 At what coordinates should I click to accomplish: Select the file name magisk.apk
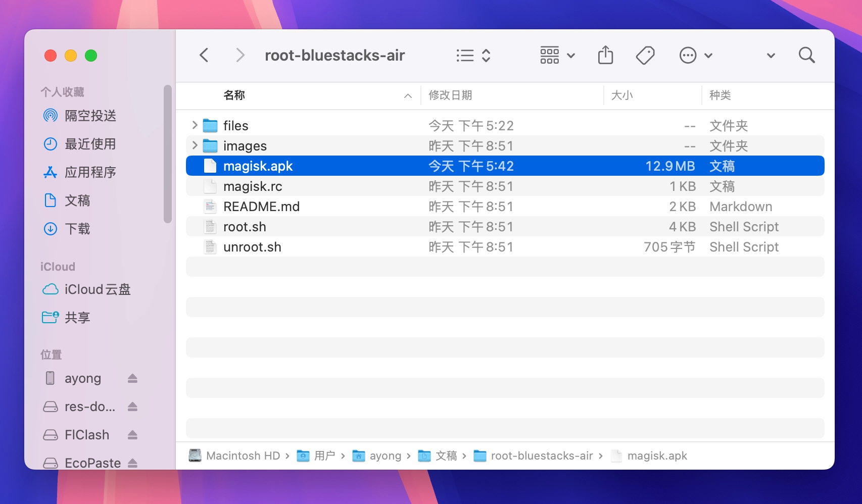(x=258, y=166)
